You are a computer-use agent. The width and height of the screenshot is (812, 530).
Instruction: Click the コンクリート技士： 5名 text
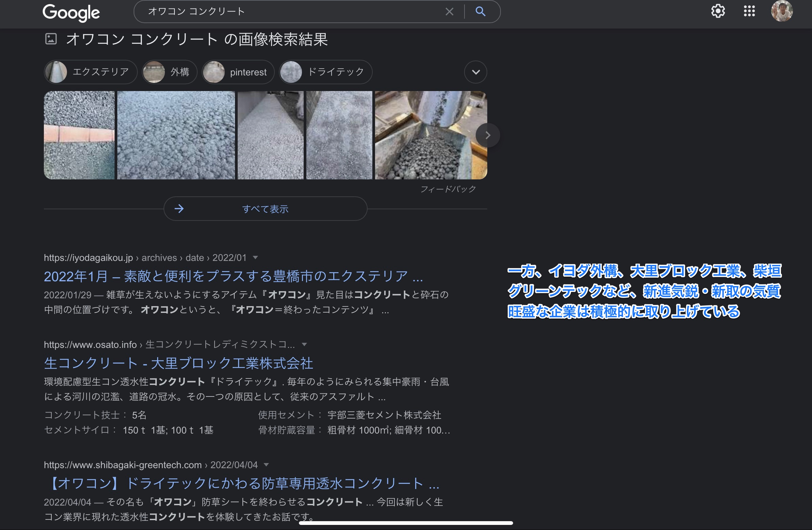(95, 415)
